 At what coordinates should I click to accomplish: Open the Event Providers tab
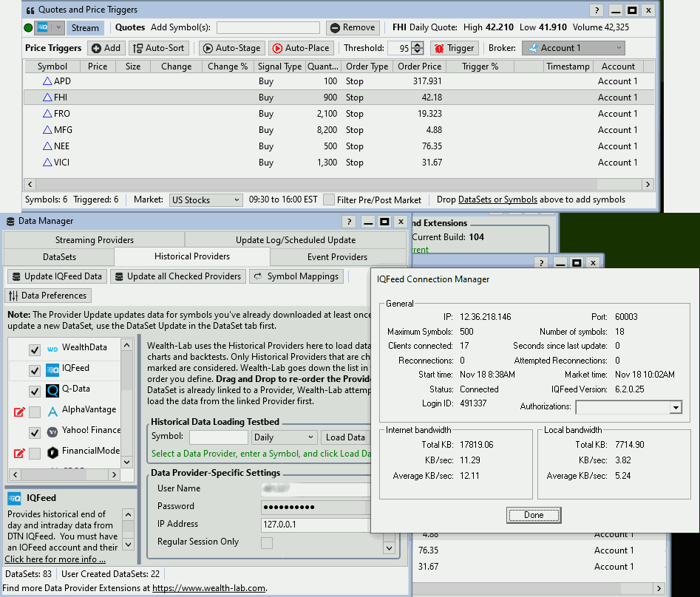coord(337,257)
